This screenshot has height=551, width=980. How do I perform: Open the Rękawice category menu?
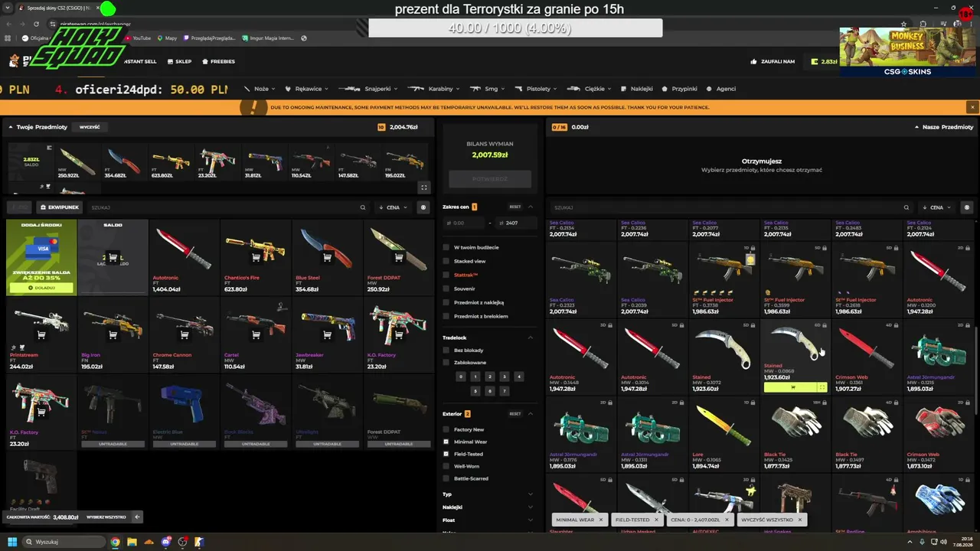307,89
